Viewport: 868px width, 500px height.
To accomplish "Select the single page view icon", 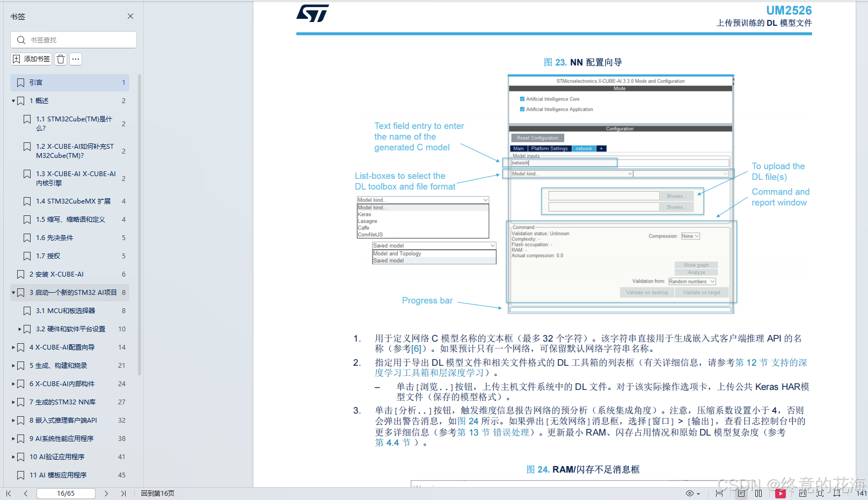I will (741, 493).
